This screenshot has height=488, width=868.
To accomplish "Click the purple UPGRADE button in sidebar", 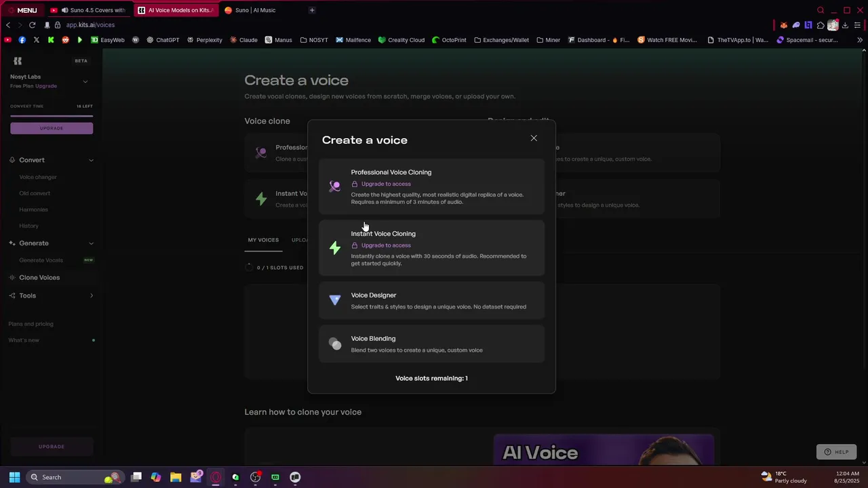I will coord(52,128).
